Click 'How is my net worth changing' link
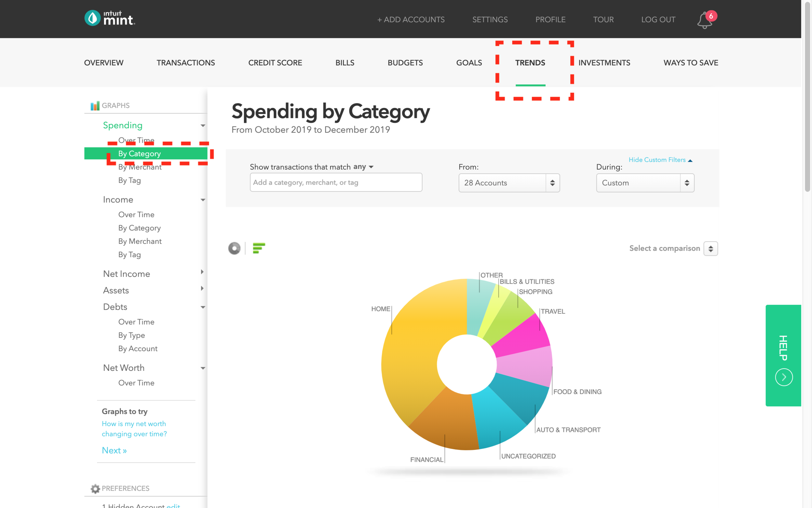Viewport: 812px width, 508px height. click(x=134, y=429)
